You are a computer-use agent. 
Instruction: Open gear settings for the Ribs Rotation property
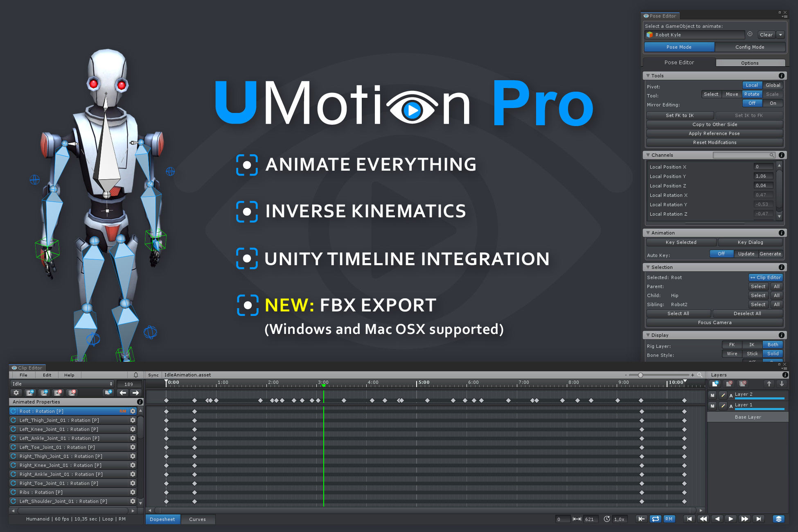pyautogui.click(x=133, y=492)
